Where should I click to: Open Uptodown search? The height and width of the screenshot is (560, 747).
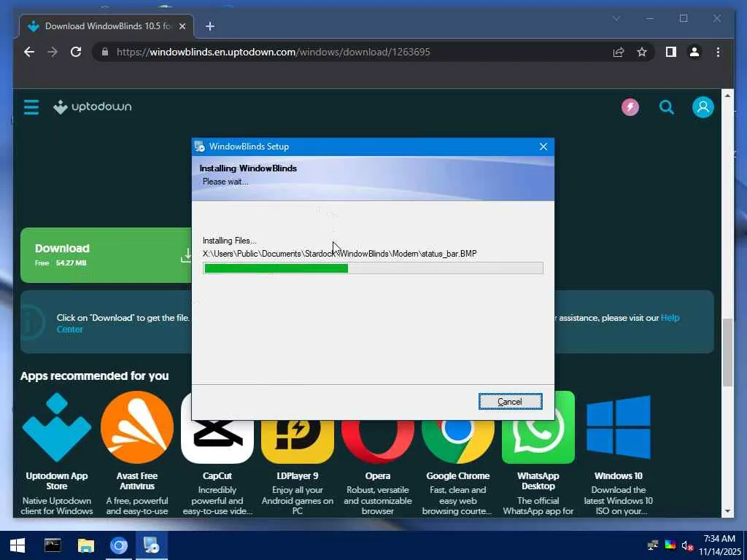(x=667, y=107)
